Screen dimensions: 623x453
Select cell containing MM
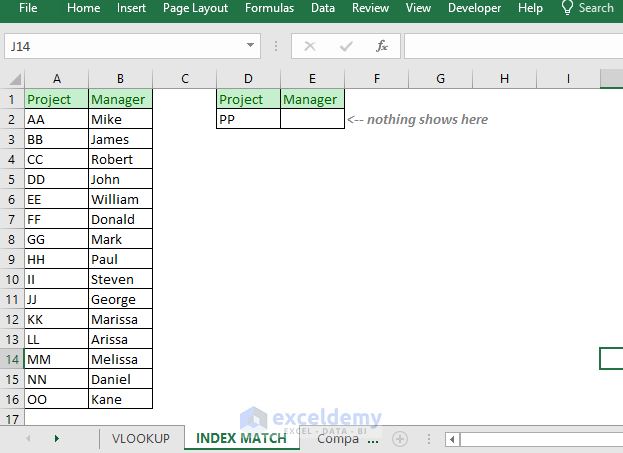pyautogui.click(x=56, y=359)
